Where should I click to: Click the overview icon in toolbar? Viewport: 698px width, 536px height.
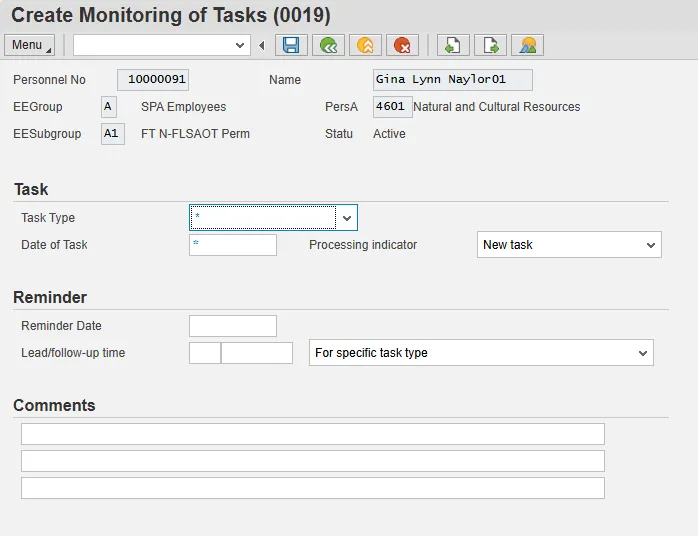pos(527,45)
